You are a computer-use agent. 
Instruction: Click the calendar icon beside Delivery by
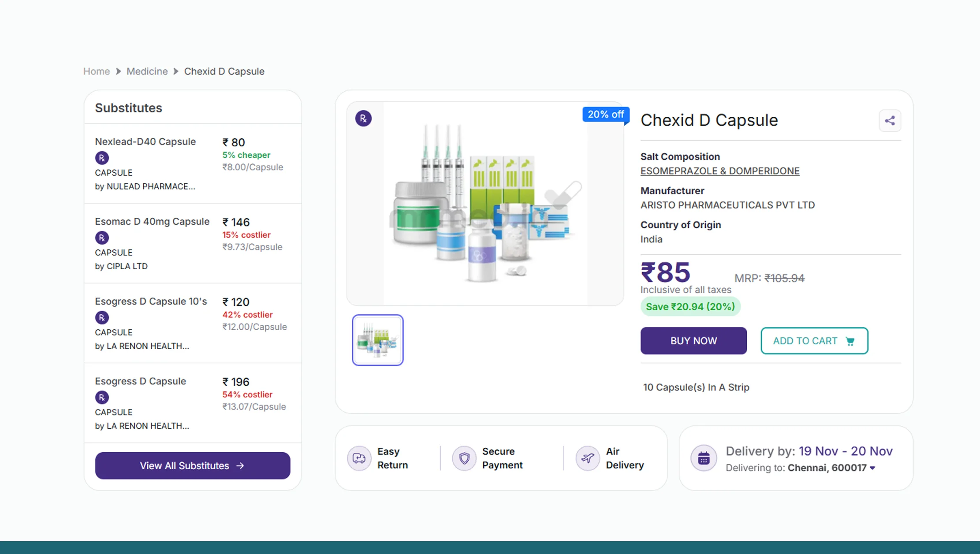click(704, 458)
